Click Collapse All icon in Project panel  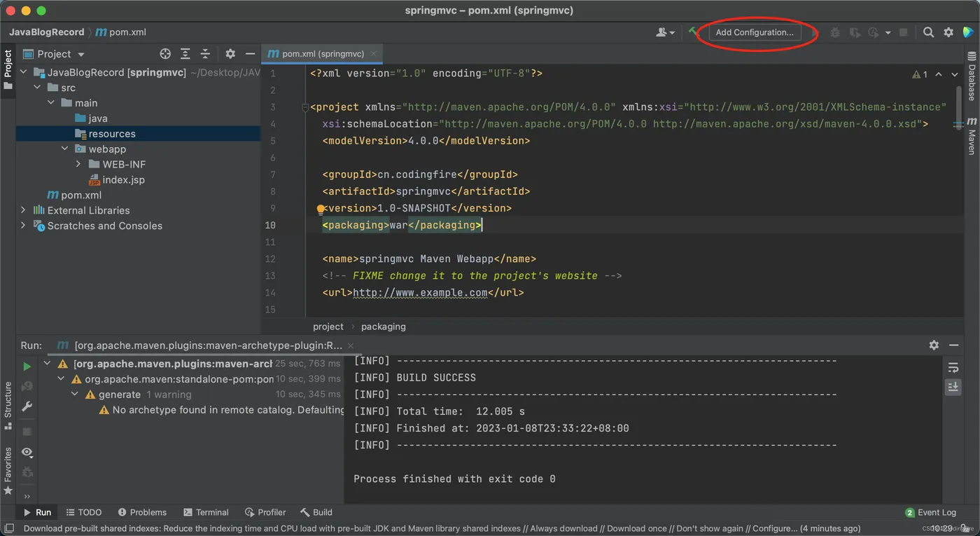pos(205,54)
